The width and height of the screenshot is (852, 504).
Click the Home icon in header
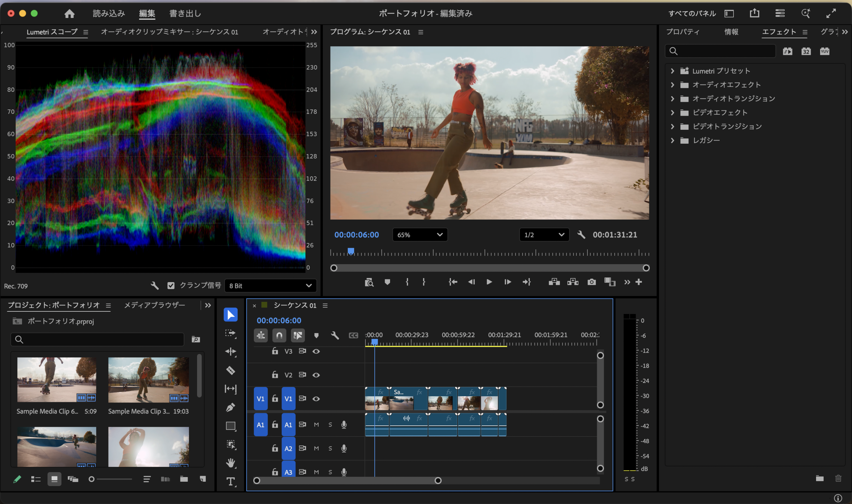[69, 13]
